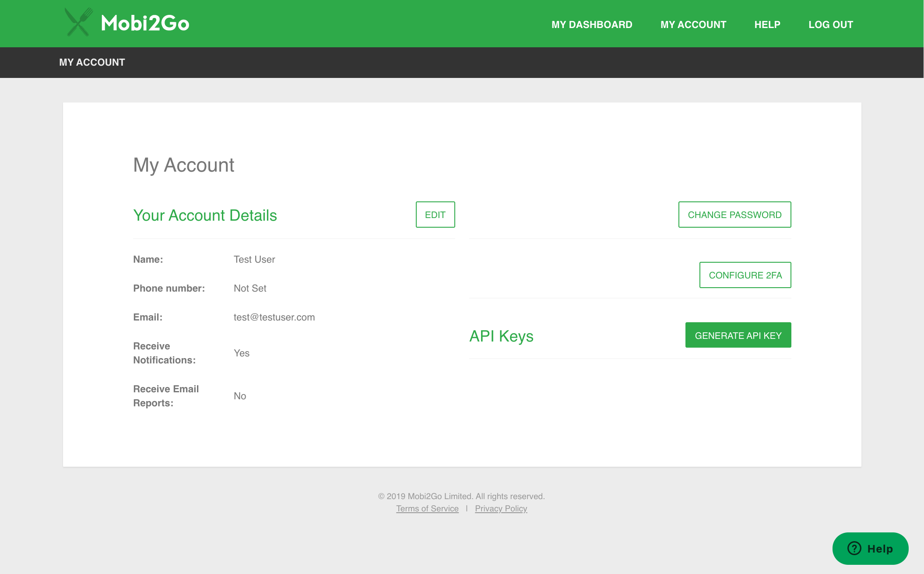Open the Terms of Service link
Screen dimensions: 924x574
[x=427, y=508]
